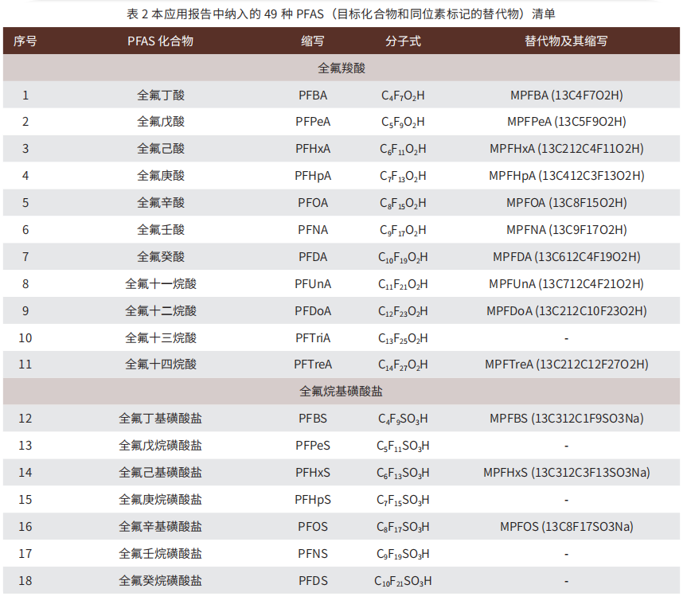687x616 pixels.
Task: Click the 缩写 column header
Action: 312,41
